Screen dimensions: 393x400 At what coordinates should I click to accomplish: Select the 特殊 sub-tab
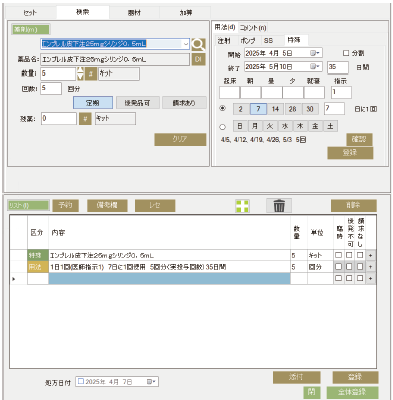294,40
